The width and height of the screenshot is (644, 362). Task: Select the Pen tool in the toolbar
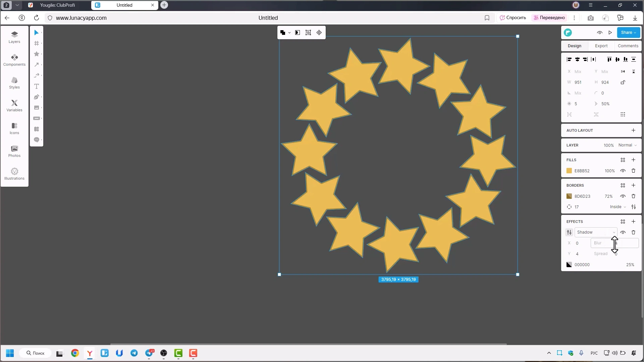coord(37,97)
